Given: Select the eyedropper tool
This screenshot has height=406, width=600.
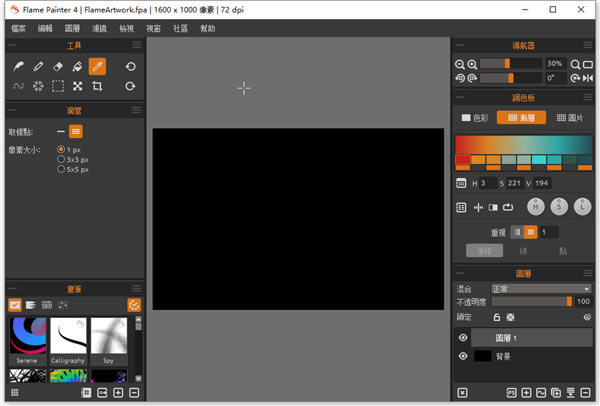Looking at the screenshot, I should point(97,66).
